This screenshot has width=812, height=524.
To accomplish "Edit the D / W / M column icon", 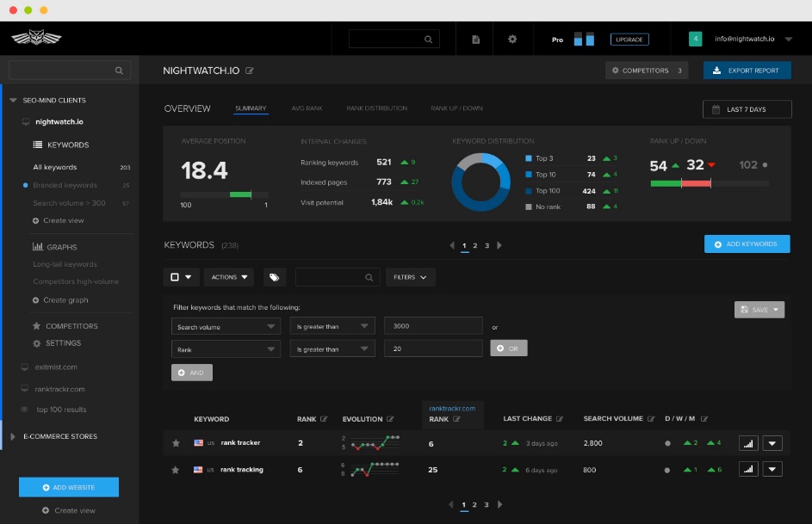I will click(704, 418).
